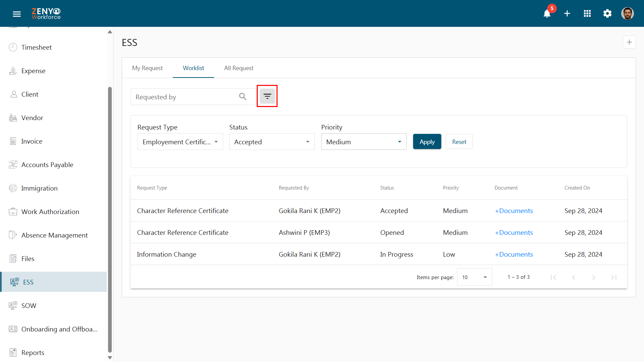This screenshot has height=362, width=644.
Task: Open the notifications bell
Action: pyautogui.click(x=547, y=14)
